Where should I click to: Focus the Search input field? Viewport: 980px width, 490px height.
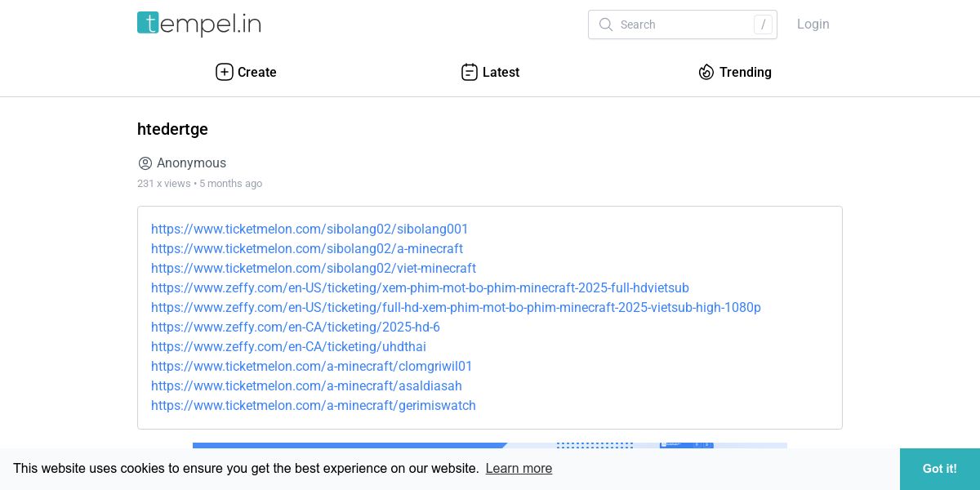click(683, 24)
